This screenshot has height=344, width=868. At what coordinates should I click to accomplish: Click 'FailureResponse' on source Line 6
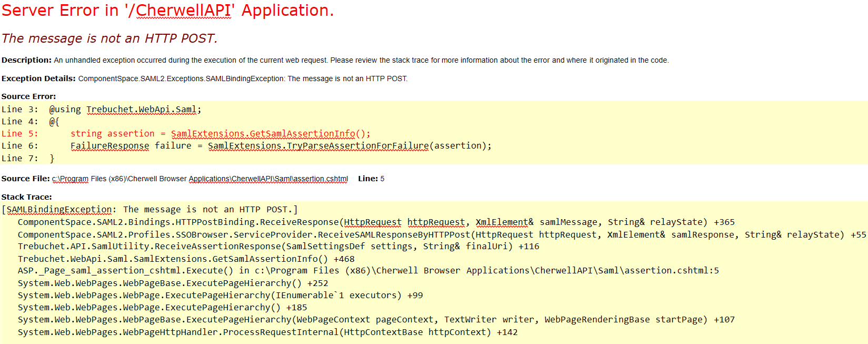(x=109, y=146)
